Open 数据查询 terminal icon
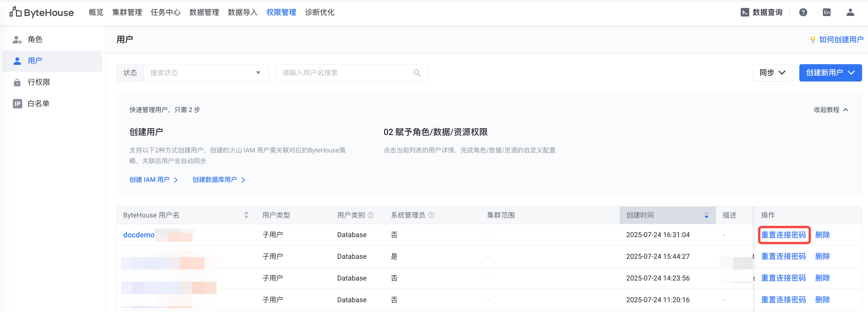The width and height of the screenshot is (868, 312). (745, 12)
